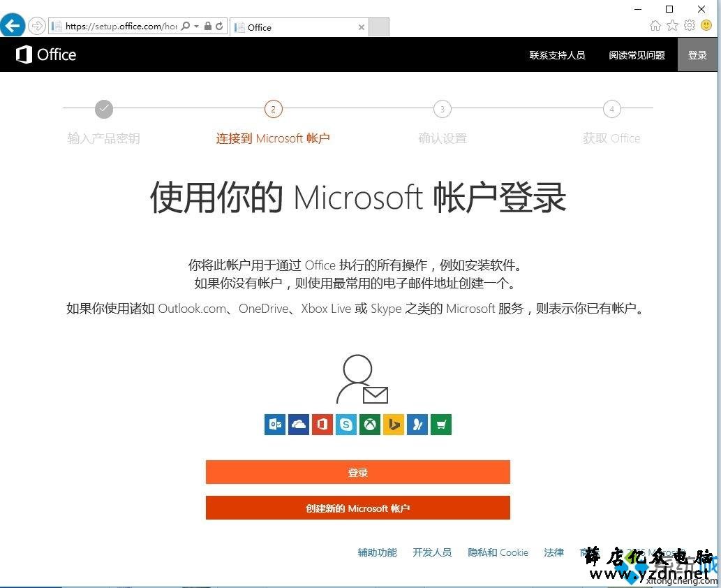
Task: View the security lock icon in address bar
Action: point(208,27)
